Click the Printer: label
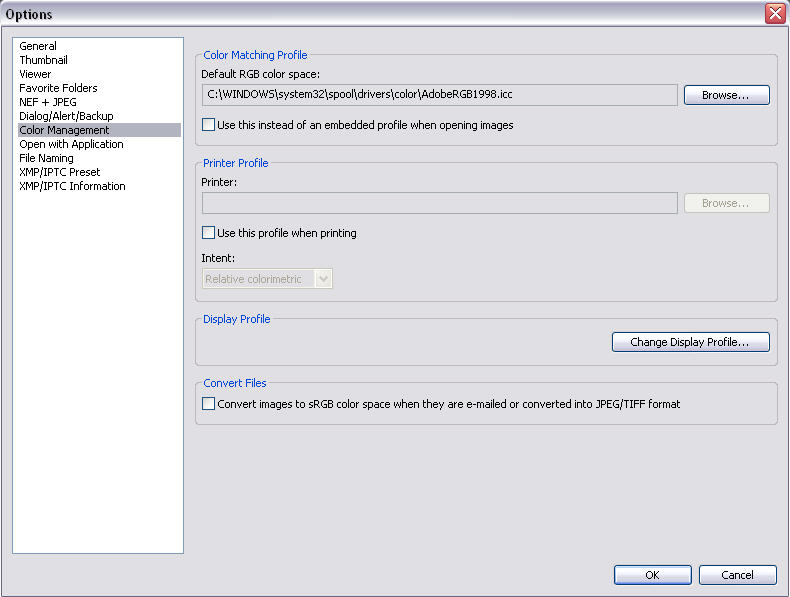This screenshot has width=790, height=597. coord(219,182)
